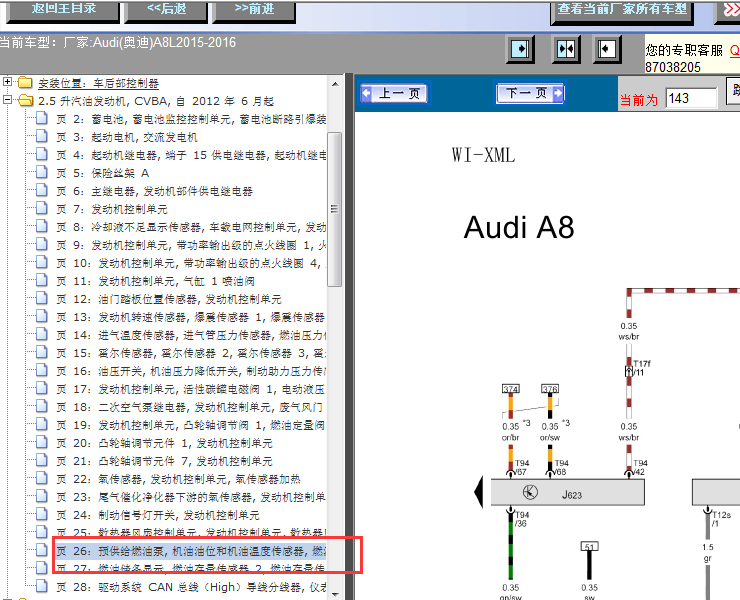Open 页 21: 凸轮轴调节元件 7

point(164,461)
